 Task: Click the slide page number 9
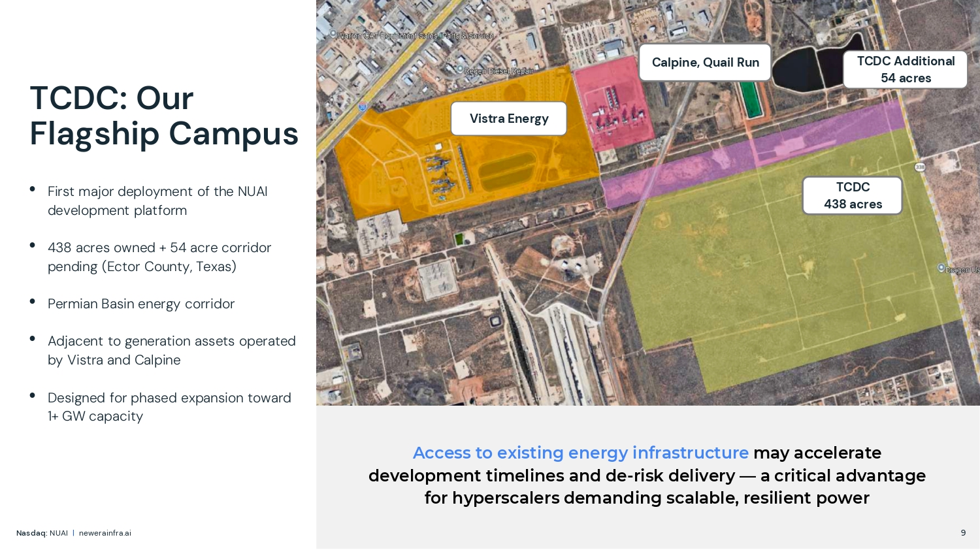coord(963,533)
